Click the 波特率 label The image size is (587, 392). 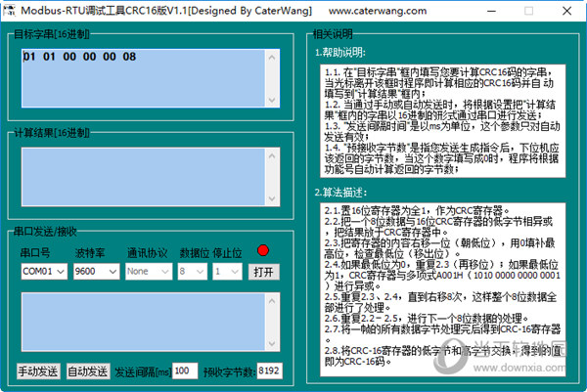tap(90, 253)
